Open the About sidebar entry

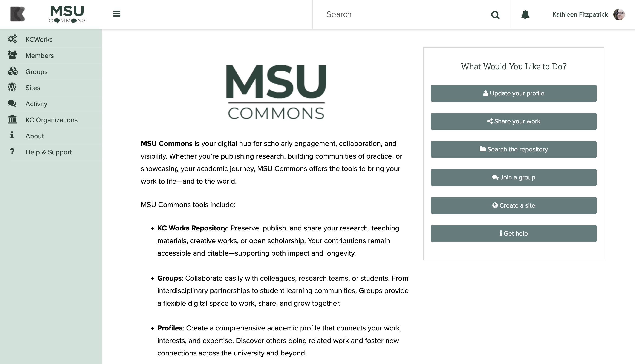point(35,136)
